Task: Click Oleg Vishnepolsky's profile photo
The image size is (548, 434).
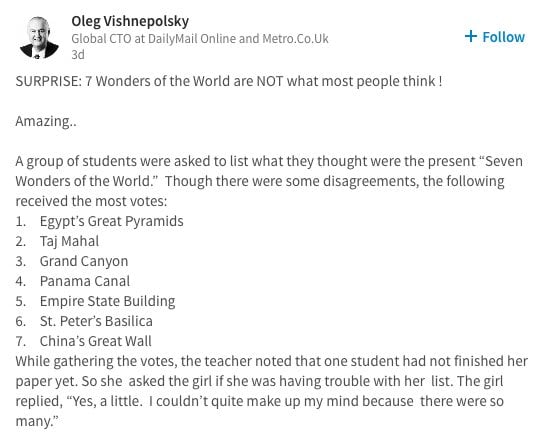Action: pos(39,38)
